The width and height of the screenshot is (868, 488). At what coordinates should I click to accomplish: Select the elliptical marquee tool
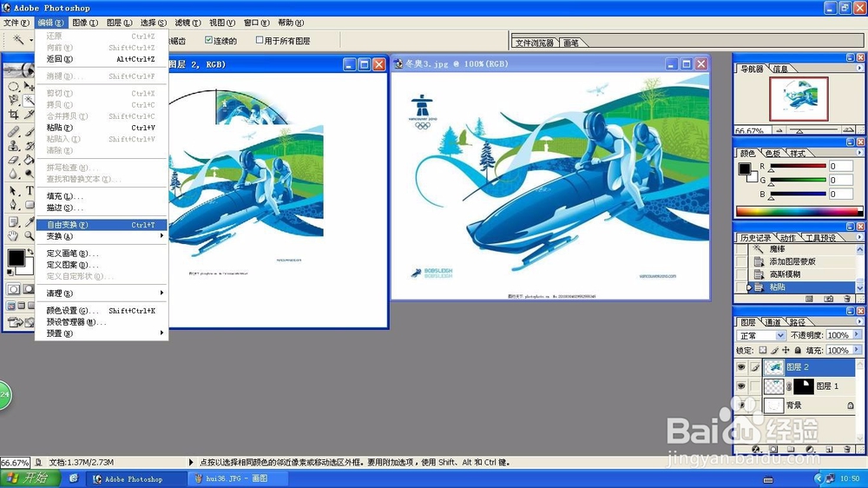(13, 87)
